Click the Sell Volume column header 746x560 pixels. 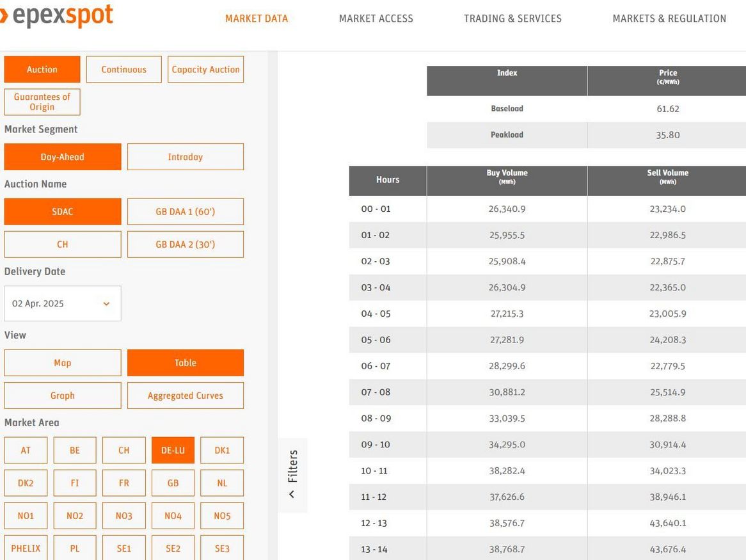pyautogui.click(x=667, y=180)
